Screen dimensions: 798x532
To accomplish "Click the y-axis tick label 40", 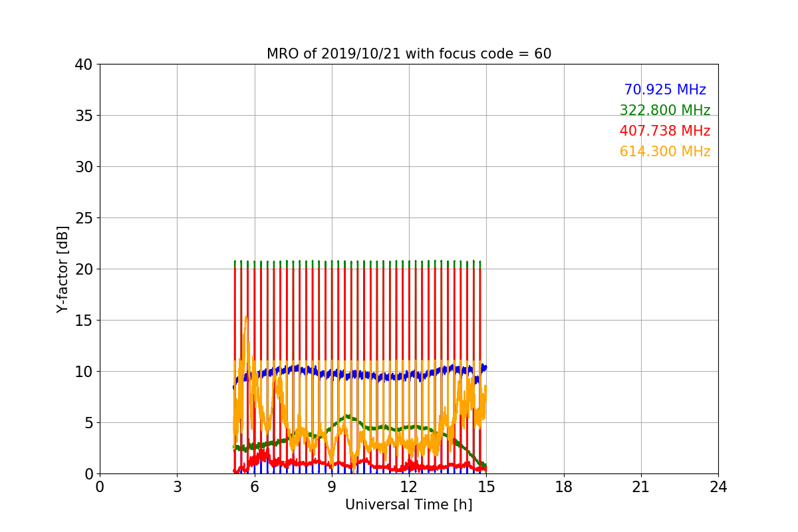I will [x=84, y=65].
